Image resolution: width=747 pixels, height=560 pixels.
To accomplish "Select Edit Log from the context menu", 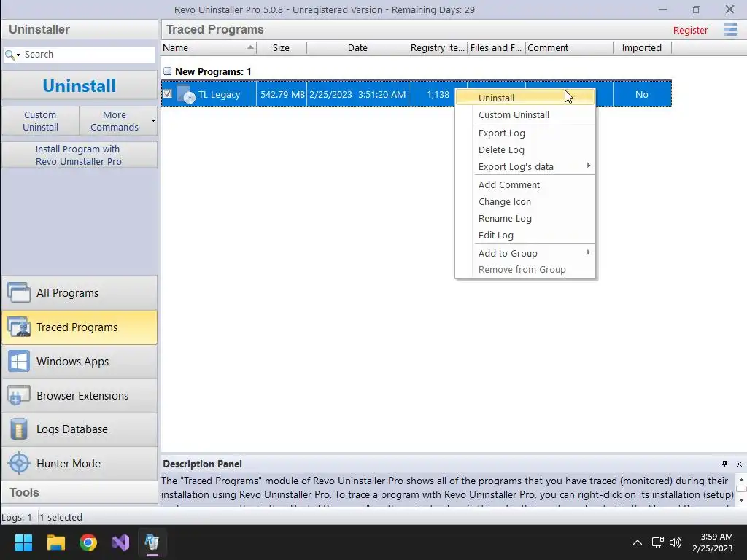I will tap(525, 236).
